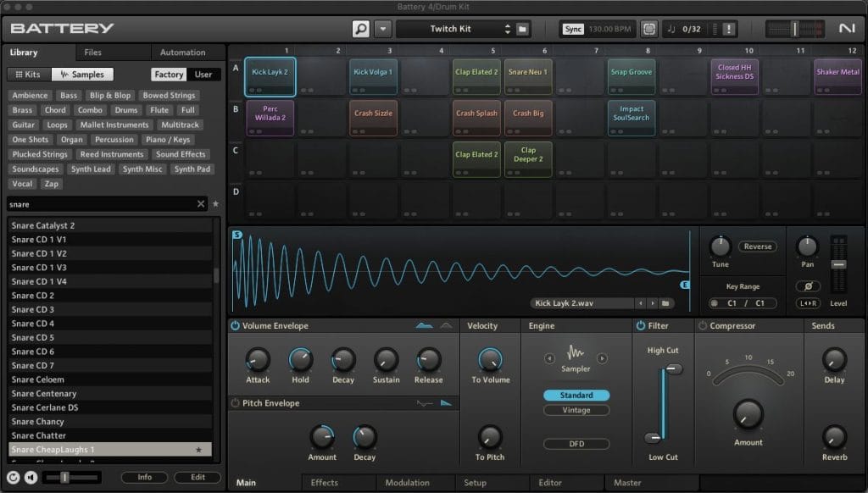Select the Vintage engine mode
Image resolution: width=868 pixels, height=493 pixels.
click(x=576, y=411)
